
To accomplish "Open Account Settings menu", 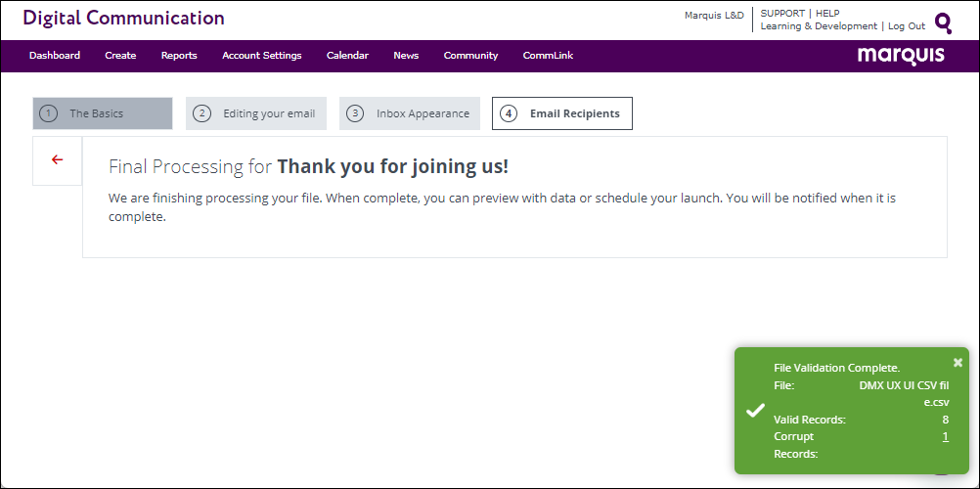I will click(261, 56).
